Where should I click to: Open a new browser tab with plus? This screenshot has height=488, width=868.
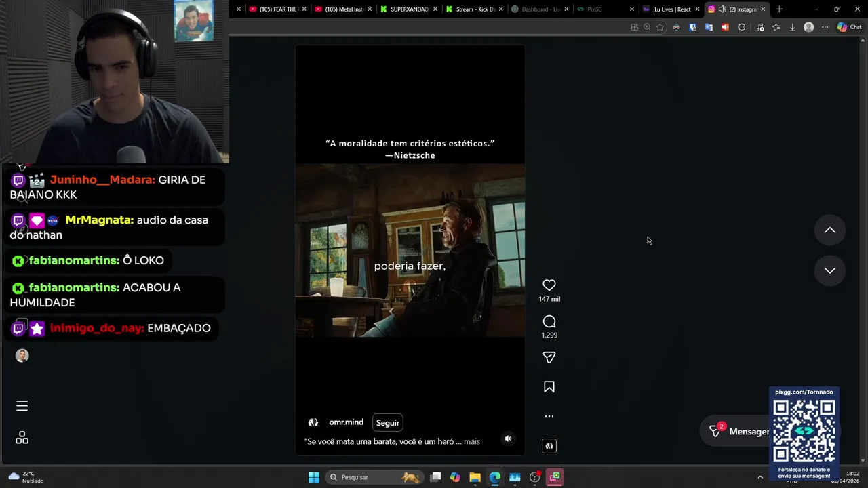click(x=779, y=9)
